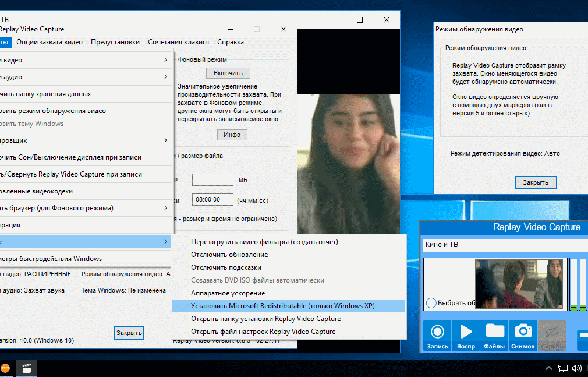588x377 pixels.
Task: Click the empty МБ file size field
Action: coord(212,180)
